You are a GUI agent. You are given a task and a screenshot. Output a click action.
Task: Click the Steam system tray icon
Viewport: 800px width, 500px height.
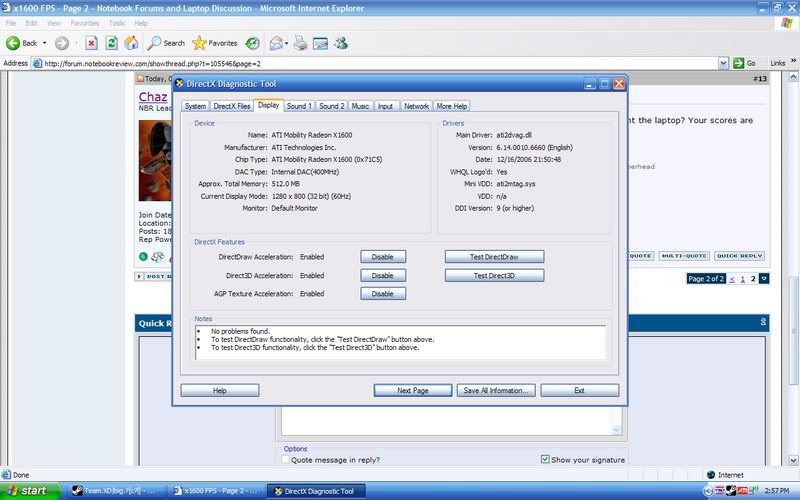click(731, 491)
